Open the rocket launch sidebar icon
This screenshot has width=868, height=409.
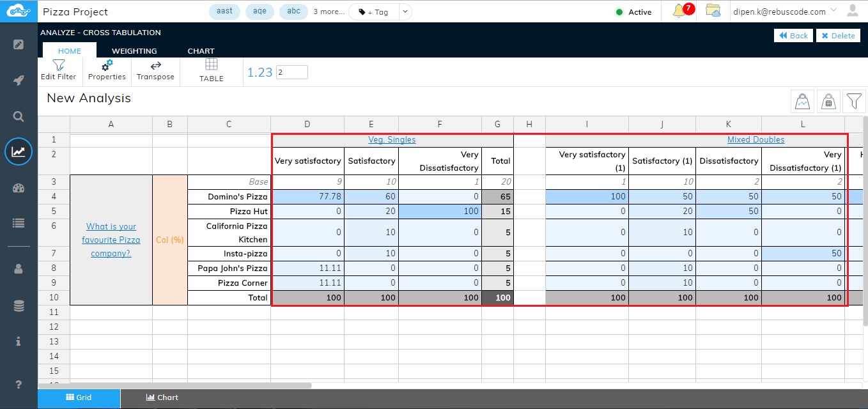(19, 81)
